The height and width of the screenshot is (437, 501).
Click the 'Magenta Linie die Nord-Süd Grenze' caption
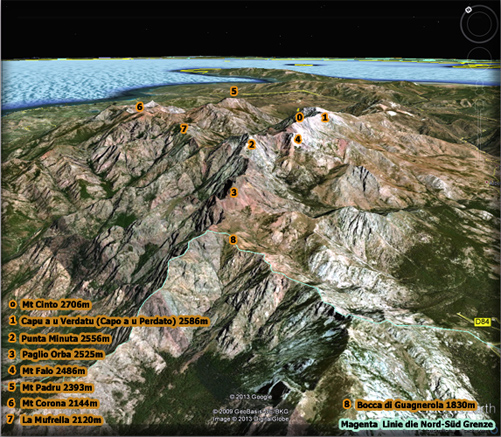tap(417, 424)
